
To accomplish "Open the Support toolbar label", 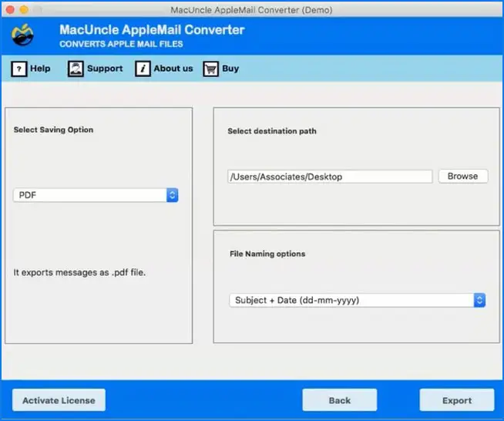I will (105, 69).
